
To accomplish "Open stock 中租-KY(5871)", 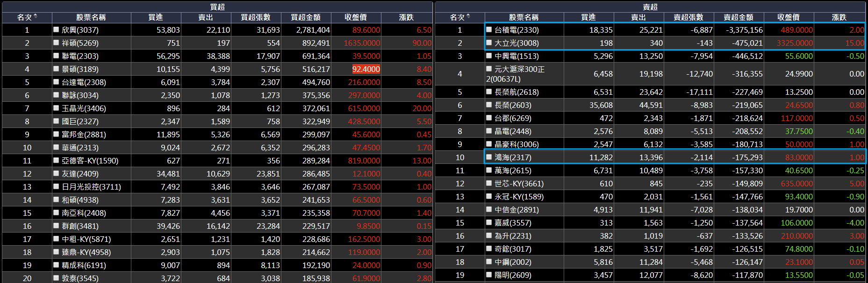I will click(x=86, y=239).
